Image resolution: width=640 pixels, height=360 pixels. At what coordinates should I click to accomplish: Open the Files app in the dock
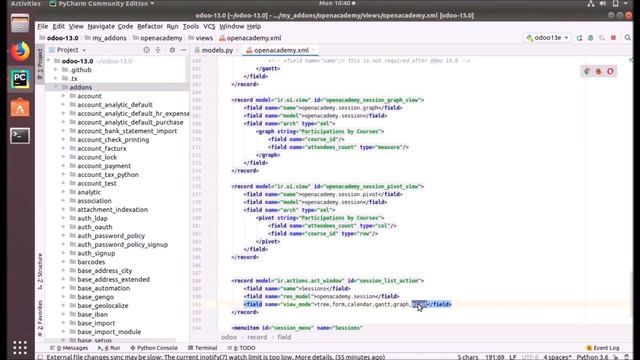20,23
